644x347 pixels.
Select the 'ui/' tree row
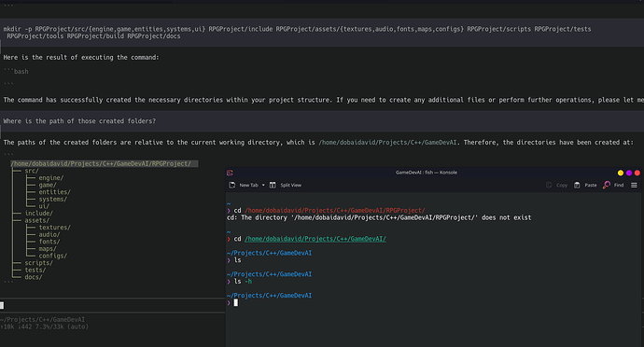click(44, 206)
